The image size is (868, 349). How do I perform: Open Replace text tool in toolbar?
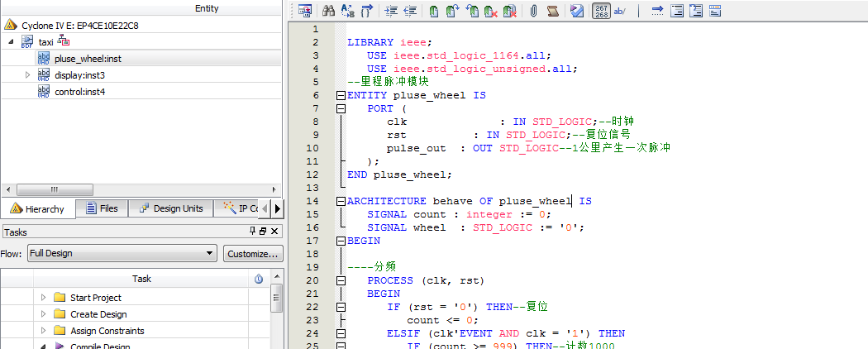pos(347,11)
